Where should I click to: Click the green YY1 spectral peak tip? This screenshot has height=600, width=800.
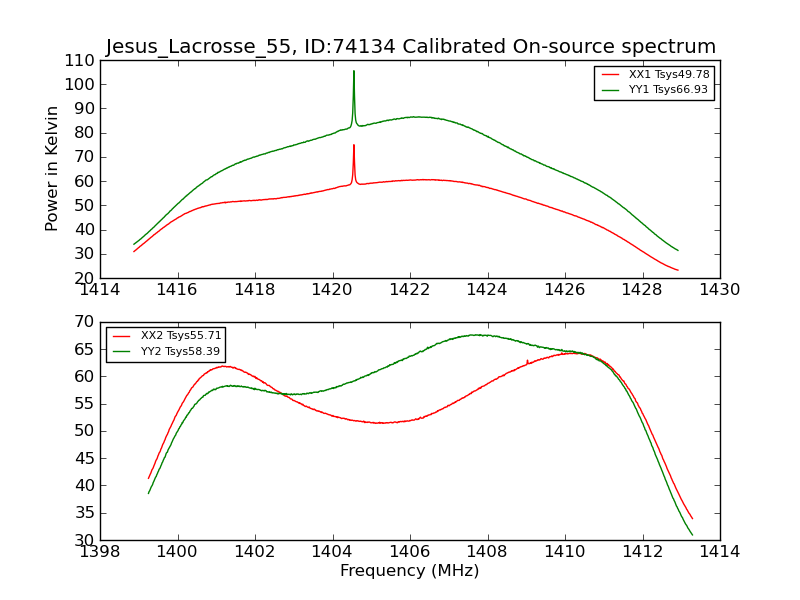354,72
